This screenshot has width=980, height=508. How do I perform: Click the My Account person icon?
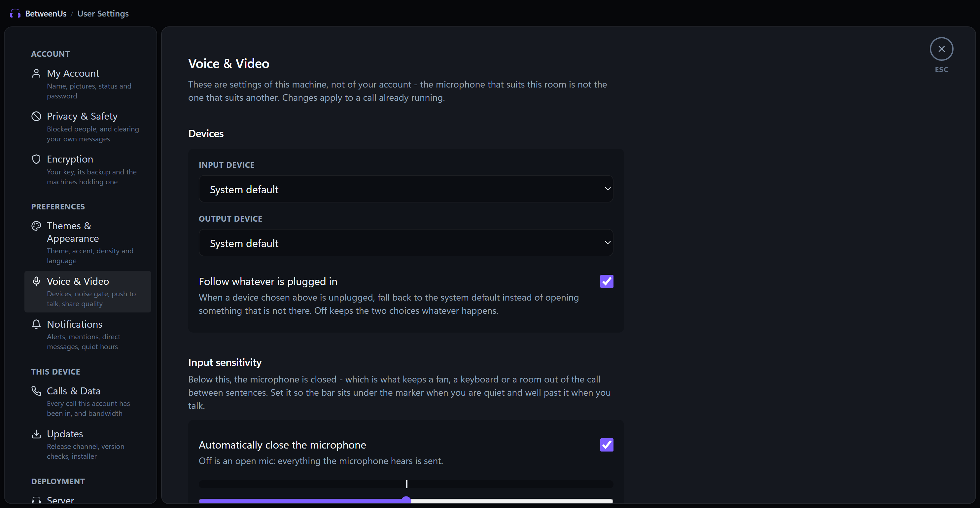pyautogui.click(x=36, y=73)
